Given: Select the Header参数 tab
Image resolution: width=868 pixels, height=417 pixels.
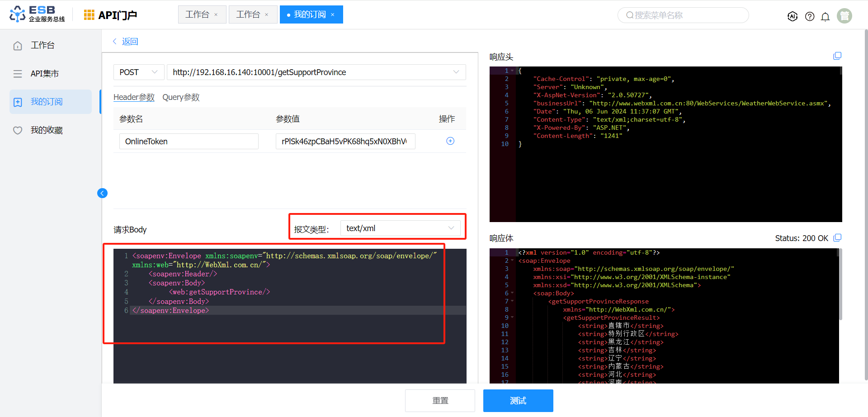Looking at the screenshot, I should 134,97.
